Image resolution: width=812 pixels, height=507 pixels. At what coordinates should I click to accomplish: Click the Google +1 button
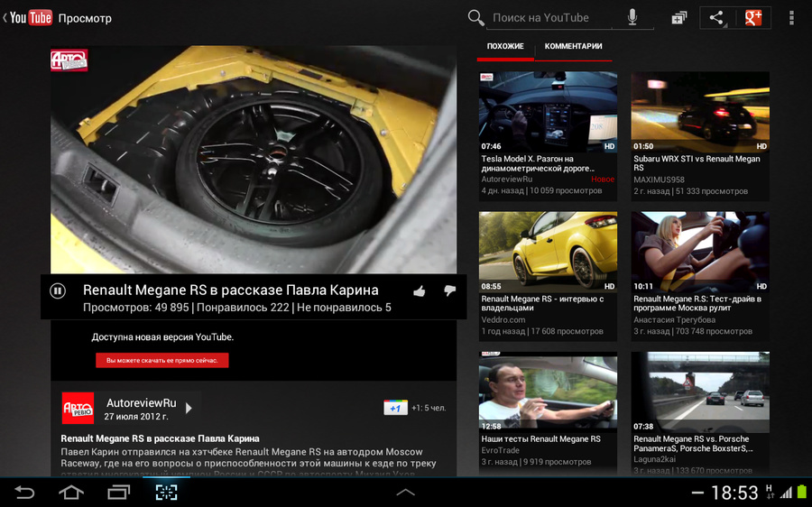395,408
